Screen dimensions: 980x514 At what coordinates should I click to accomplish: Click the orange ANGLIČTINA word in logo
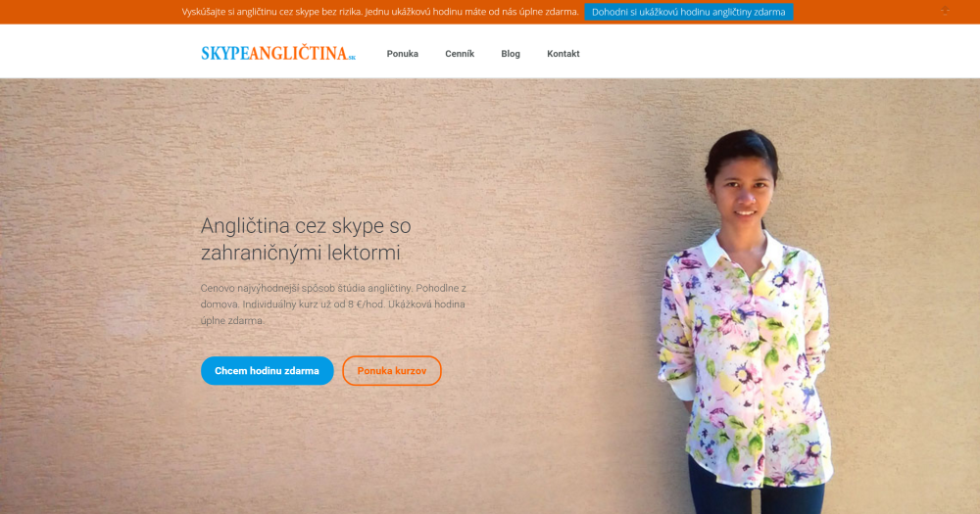pos(298,53)
